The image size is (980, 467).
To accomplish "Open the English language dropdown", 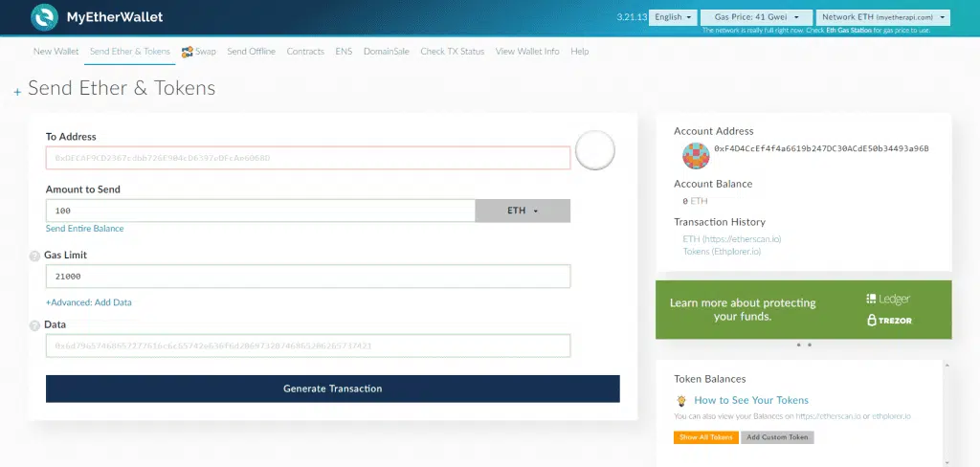I will click(x=674, y=17).
